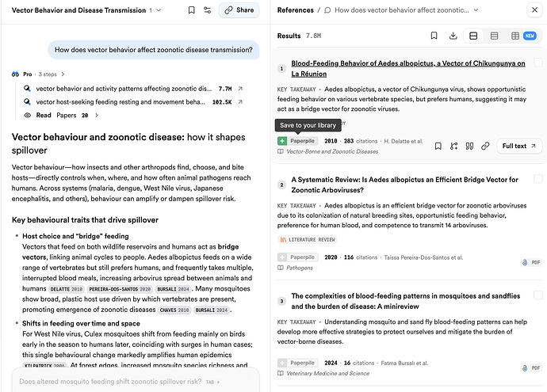This screenshot has width=547, height=392.
Task: Open the Systematic Review Aedes albopictus paper title
Action: [x=404, y=185]
